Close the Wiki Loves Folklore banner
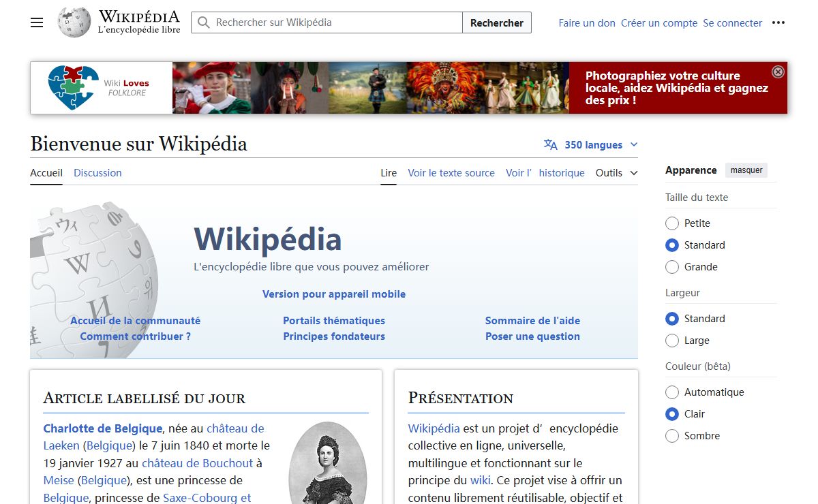 [778, 72]
